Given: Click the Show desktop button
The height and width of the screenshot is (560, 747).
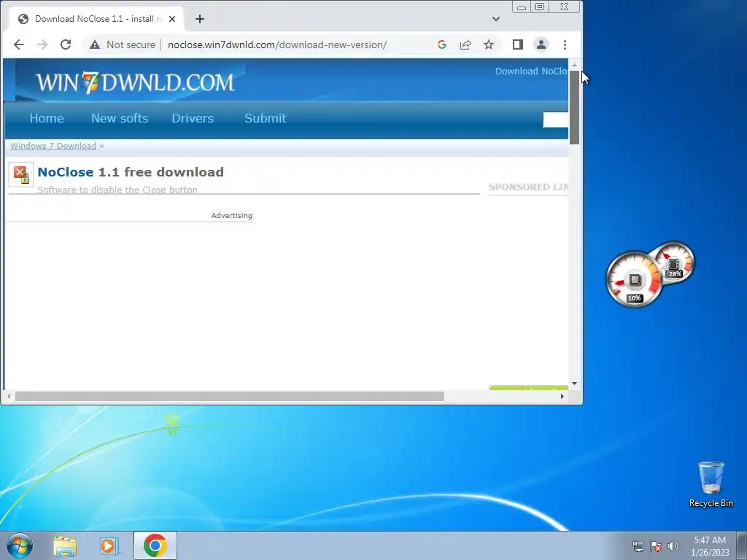Looking at the screenshot, I should (742, 545).
